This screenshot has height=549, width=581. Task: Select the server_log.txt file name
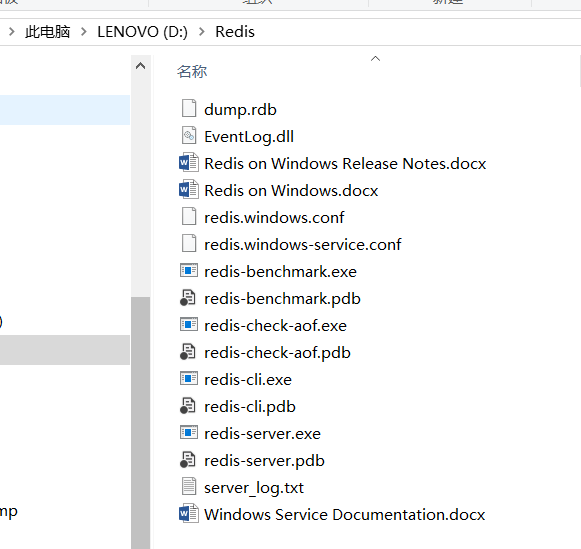(254, 488)
